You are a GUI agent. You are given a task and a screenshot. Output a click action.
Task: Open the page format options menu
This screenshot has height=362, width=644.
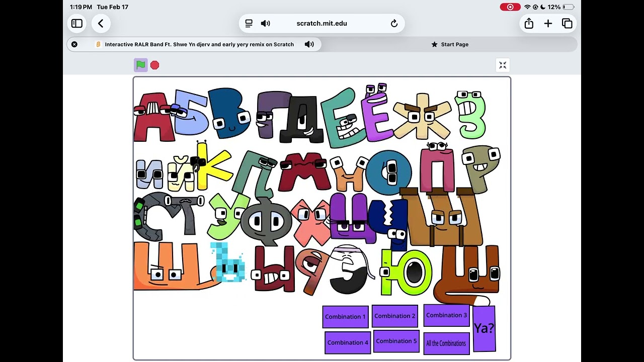pyautogui.click(x=249, y=23)
